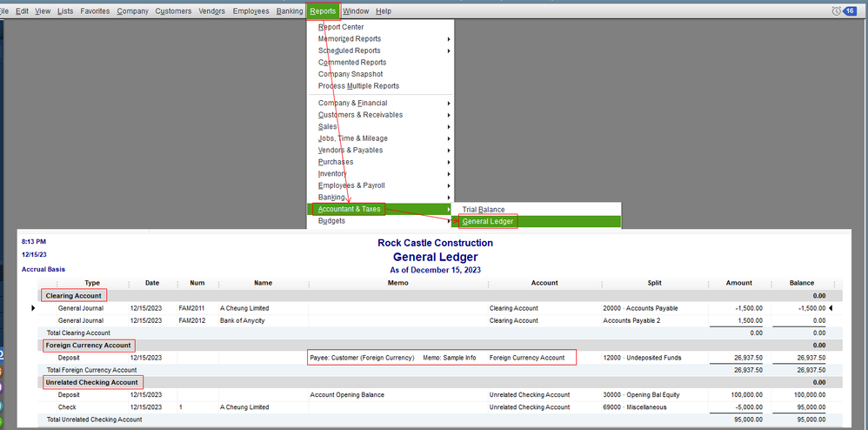Viewport: 868px width, 430px height.
Task: Click journal number FAM2011
Action: click(191, 308)
